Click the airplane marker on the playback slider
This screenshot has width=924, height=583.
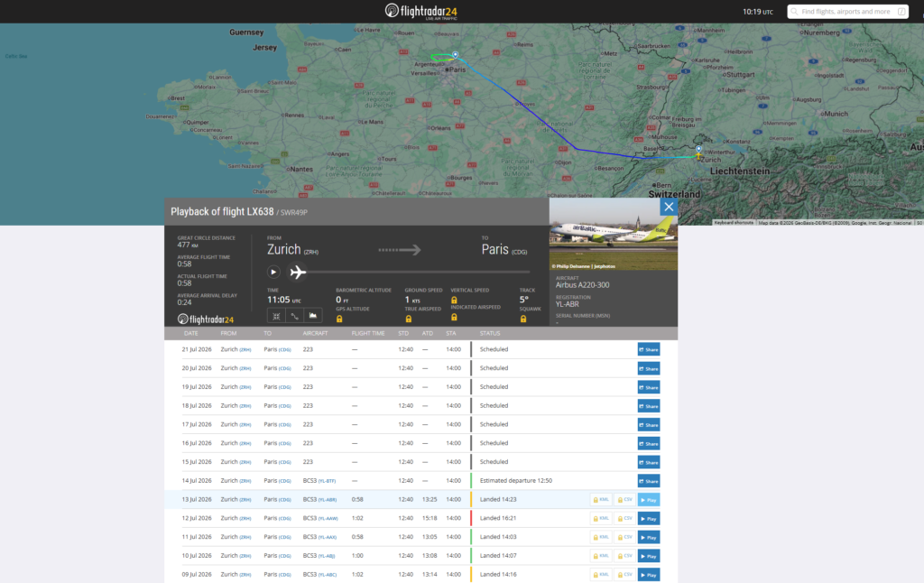point(298,272)
